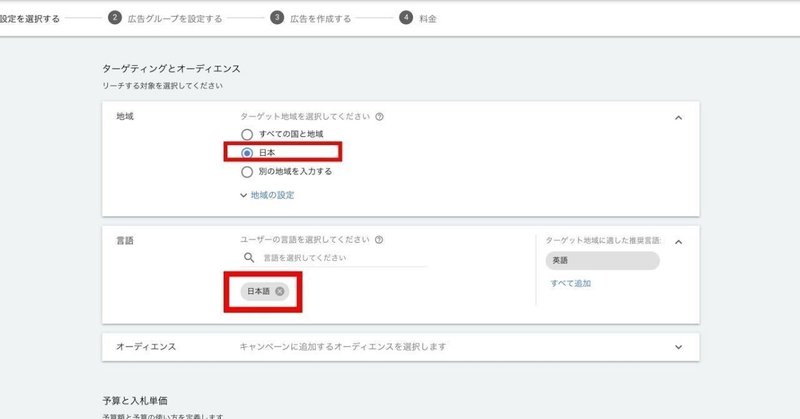
Task: Click the すべて追加 link
Action: (570, 283)
